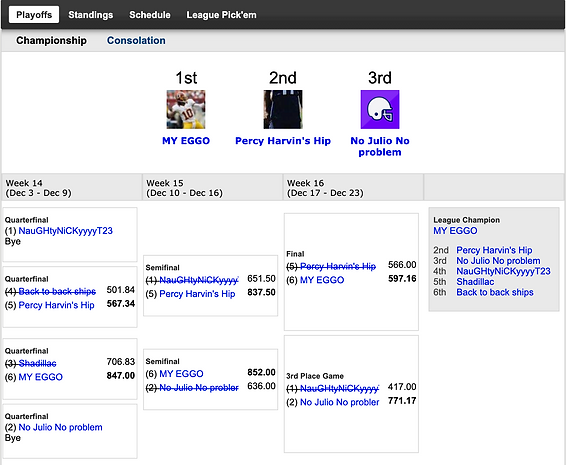Click 3rd Place Game score 417.00
This screenshot has width=566, height=465.
coord(402,387)
